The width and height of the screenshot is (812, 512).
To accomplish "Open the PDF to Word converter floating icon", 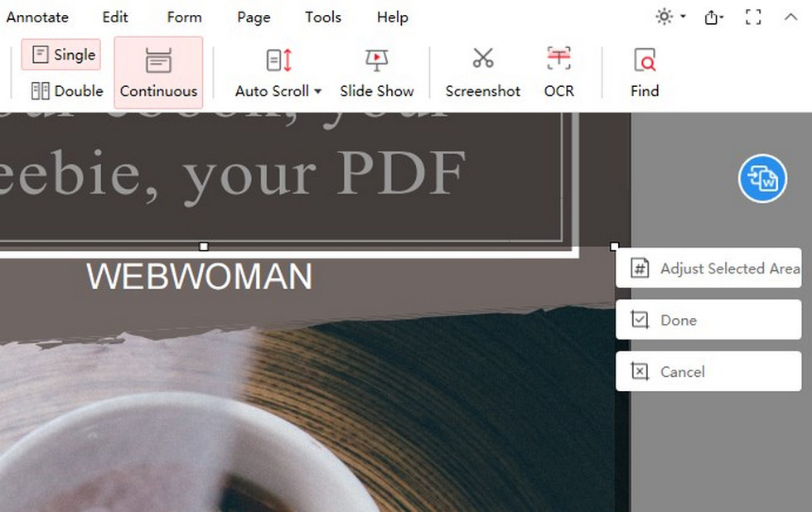I will click(762, 179).
